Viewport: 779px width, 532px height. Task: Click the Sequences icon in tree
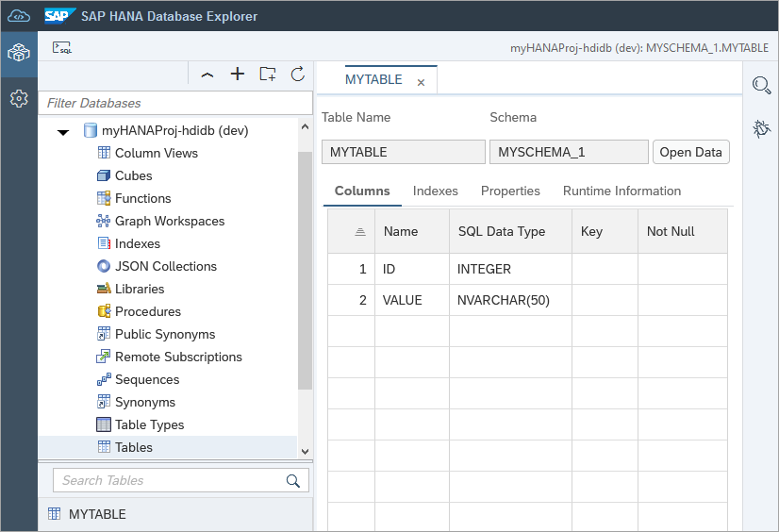[x=104, y=379]
